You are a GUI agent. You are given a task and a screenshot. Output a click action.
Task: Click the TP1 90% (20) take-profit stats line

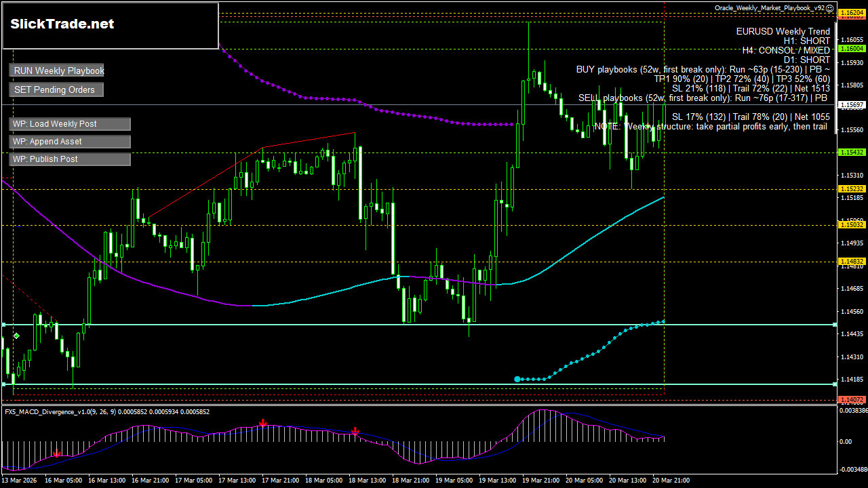click(742, 79)
